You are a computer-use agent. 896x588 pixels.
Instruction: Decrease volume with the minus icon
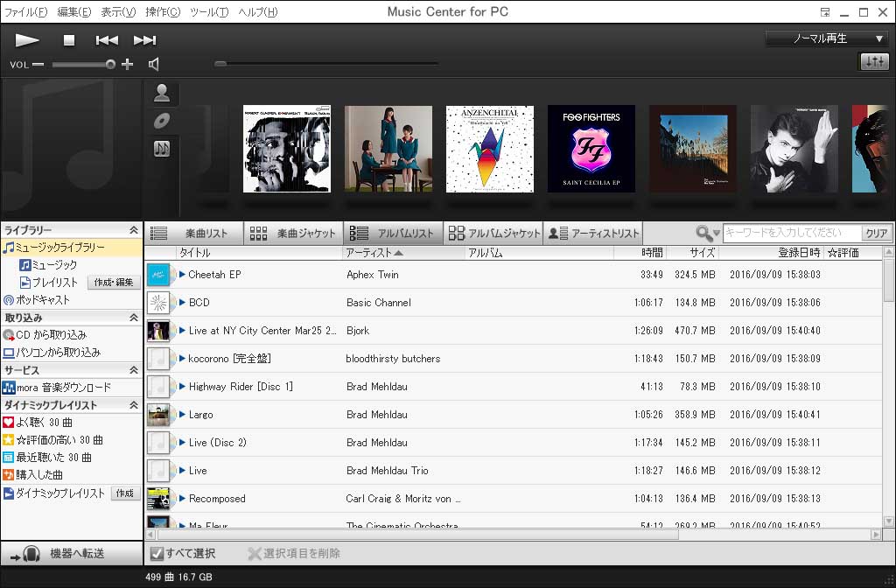38,65
